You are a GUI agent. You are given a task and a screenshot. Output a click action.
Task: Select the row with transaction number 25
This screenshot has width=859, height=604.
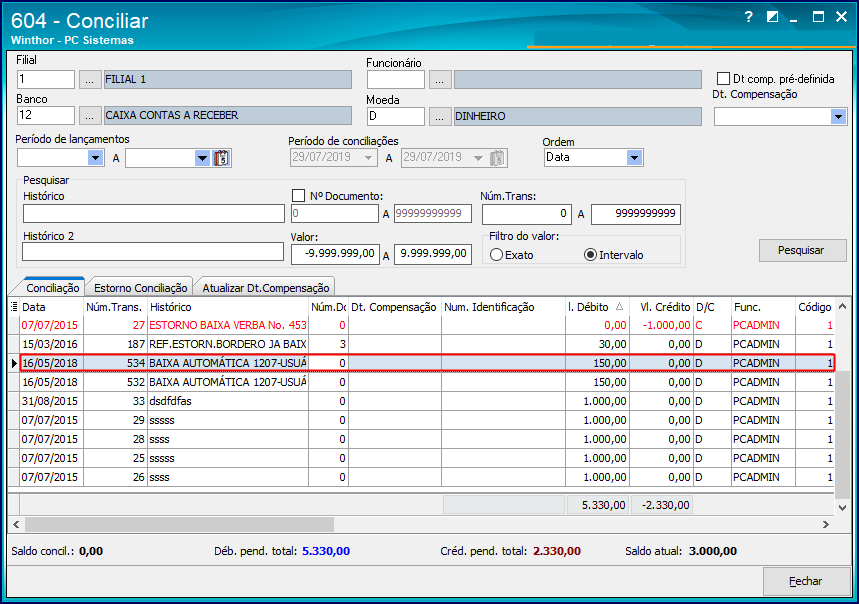[x=427, y=458]
